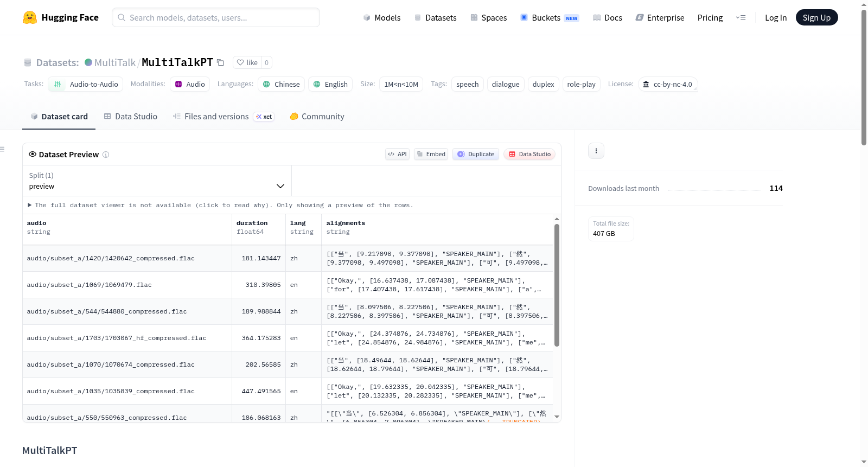Switch to the Dataset card tab

pos(59,117)
